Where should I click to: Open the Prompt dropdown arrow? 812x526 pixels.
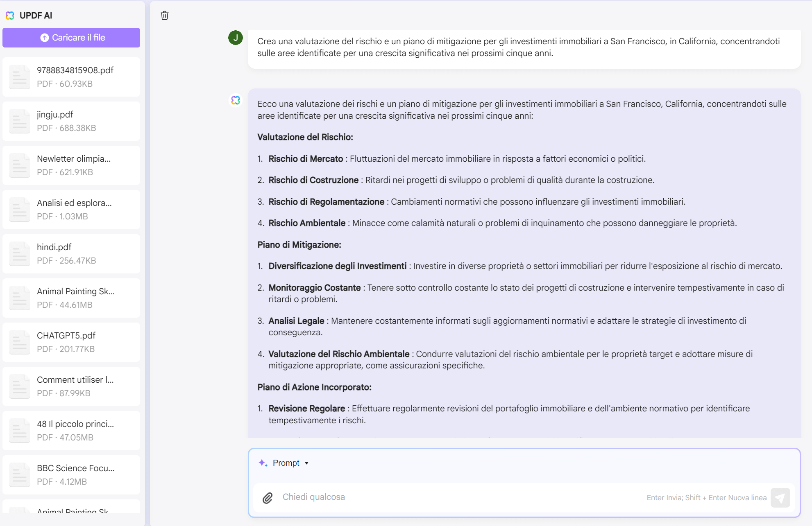click(x=306, y=463)
